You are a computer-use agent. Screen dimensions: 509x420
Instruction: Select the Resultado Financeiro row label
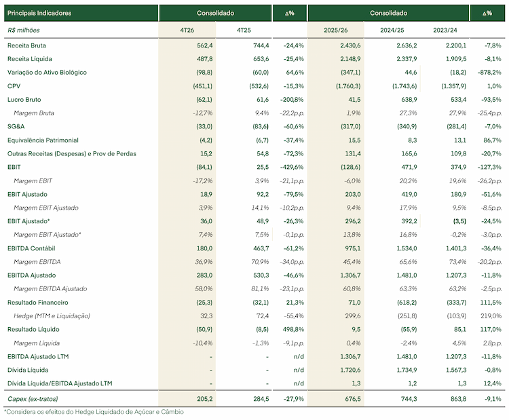pyautogui.click(x=37, y=303)
